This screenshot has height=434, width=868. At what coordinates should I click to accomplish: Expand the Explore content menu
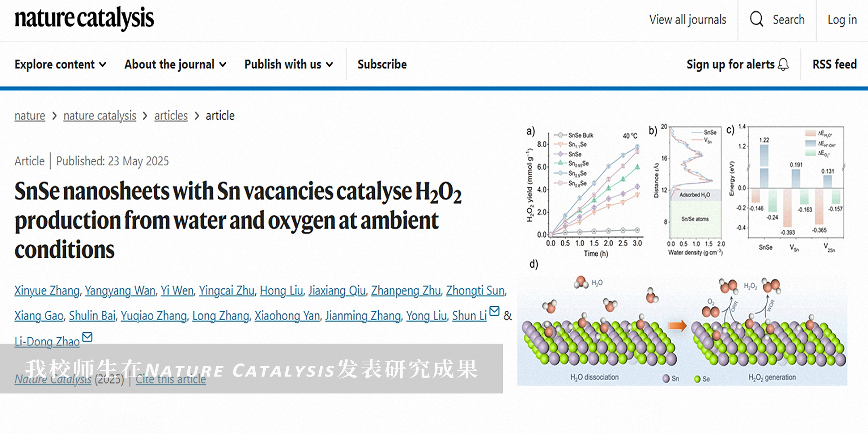[60, 64]
